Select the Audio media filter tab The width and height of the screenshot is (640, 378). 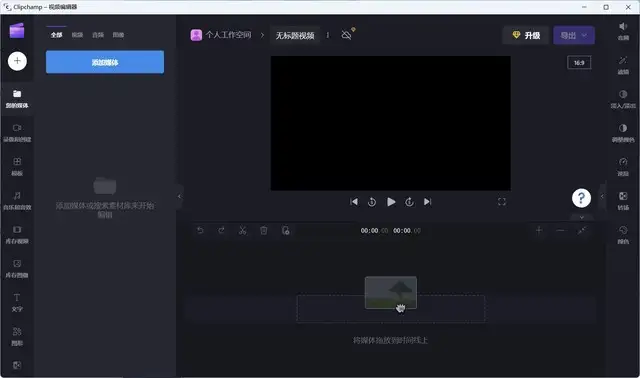point(98,35)
